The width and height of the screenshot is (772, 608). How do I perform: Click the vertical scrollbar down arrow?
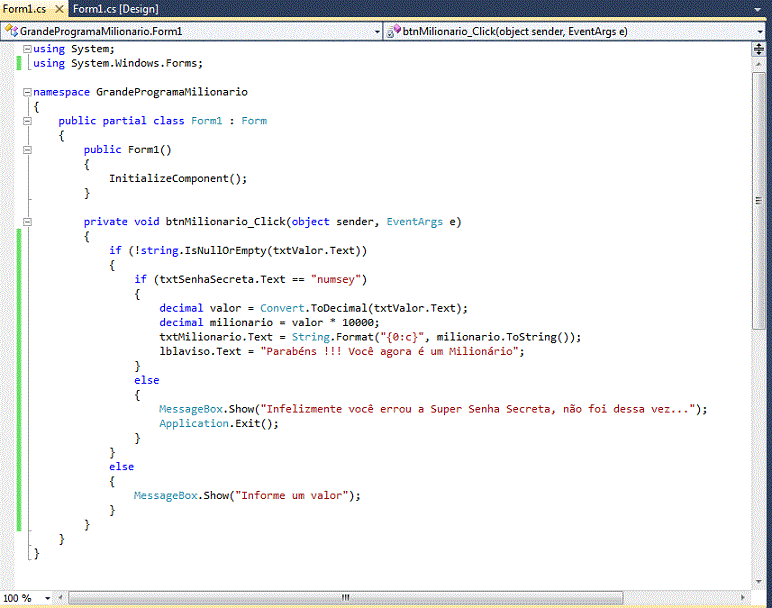click(759, 581)
